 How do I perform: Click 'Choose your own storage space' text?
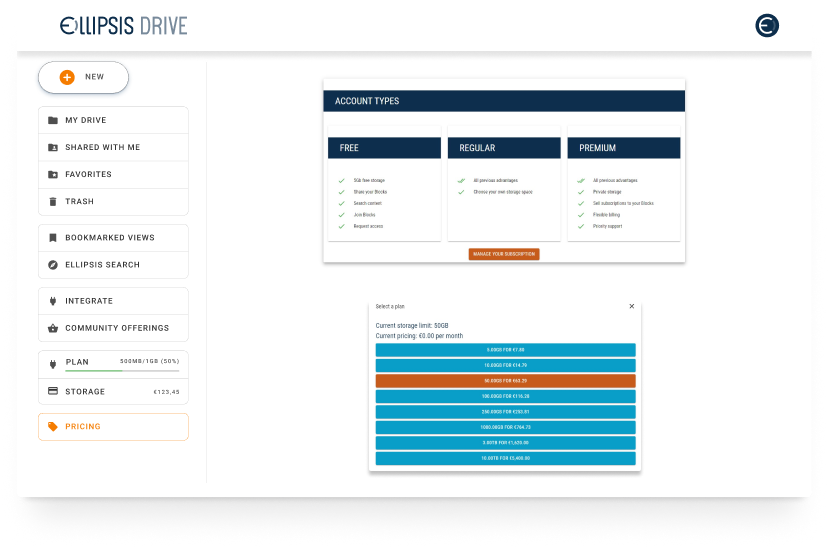(x=503, y=192)
